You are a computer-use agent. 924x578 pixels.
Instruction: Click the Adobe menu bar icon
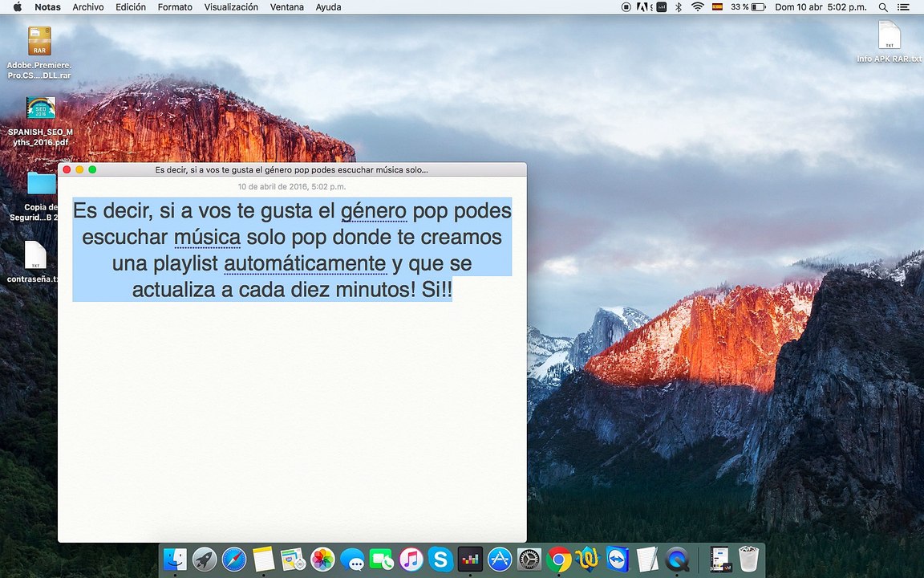coord(643,7)
